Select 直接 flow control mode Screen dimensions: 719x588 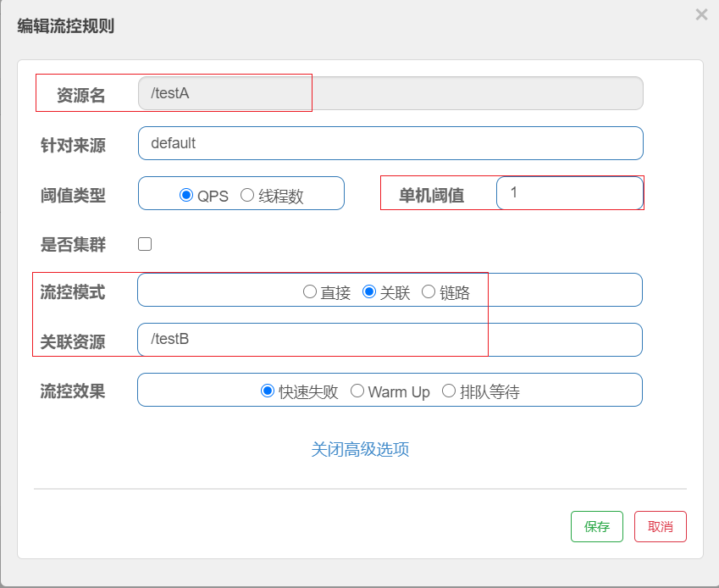310,291
